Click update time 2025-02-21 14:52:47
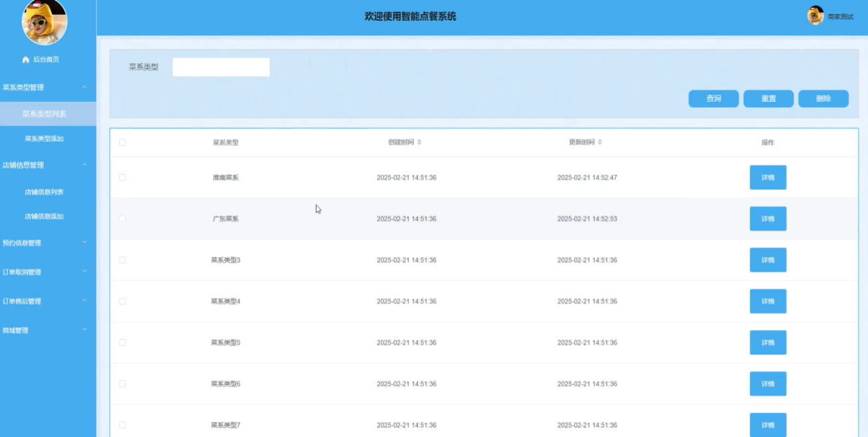This screenshot has width=868, height=437. point(587,178)
